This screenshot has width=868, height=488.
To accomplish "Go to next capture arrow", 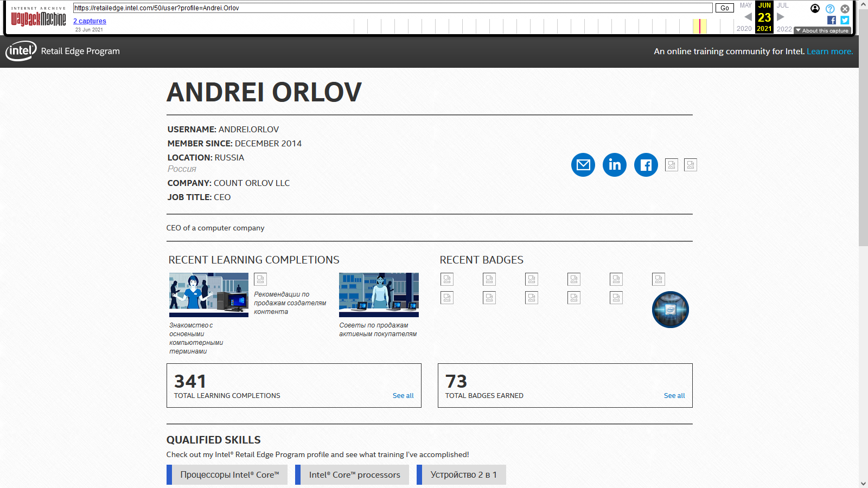I will [x=781, y=17].
